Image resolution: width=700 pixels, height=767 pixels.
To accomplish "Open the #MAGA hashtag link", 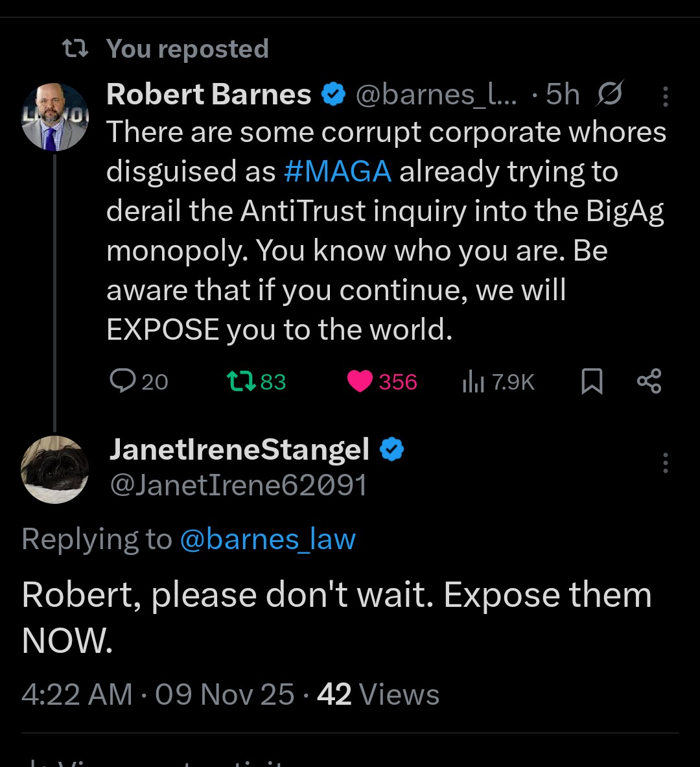I will 338,172.
